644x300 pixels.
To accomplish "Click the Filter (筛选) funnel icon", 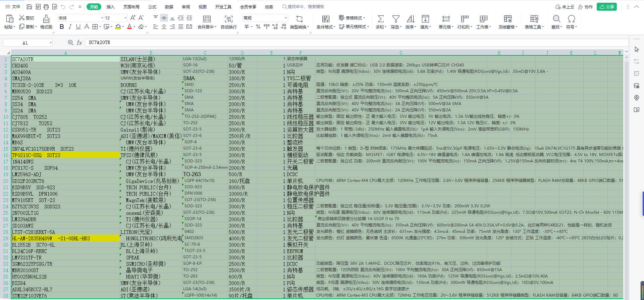I will point(396,19).
